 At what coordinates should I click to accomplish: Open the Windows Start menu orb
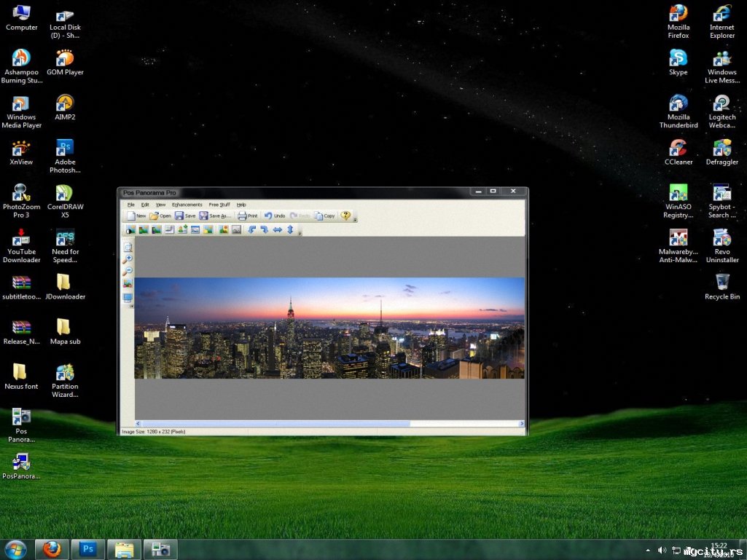(x=16, y=550)
